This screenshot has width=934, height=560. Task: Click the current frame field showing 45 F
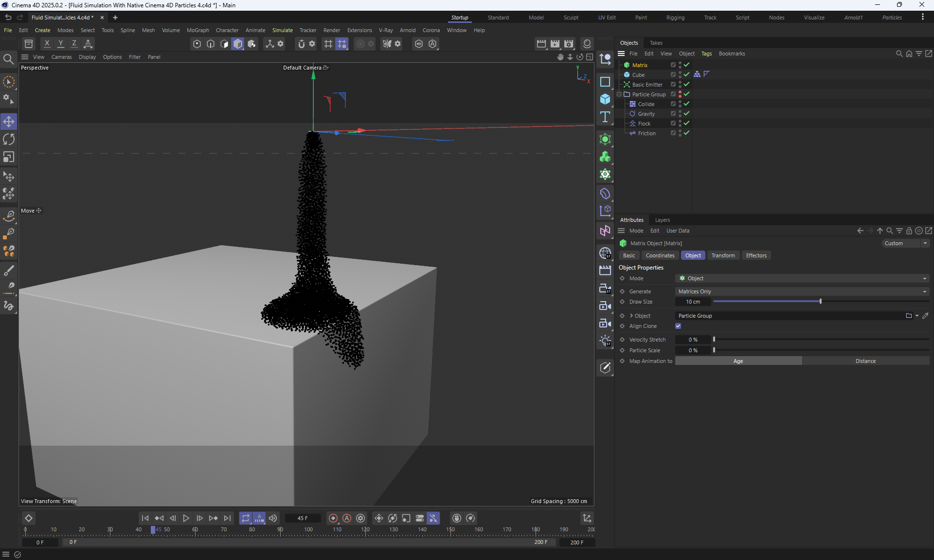click(303, 518)
